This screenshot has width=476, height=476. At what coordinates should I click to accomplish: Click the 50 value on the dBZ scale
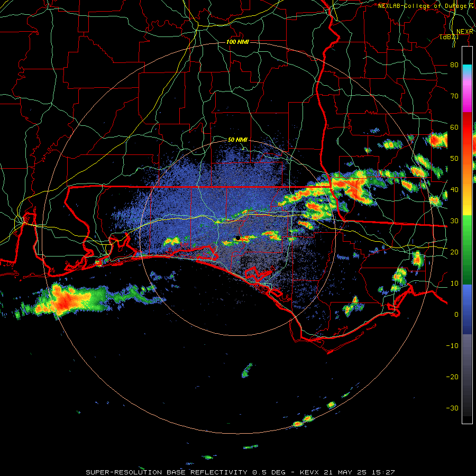pyautogui.click(x=454, y=159)
